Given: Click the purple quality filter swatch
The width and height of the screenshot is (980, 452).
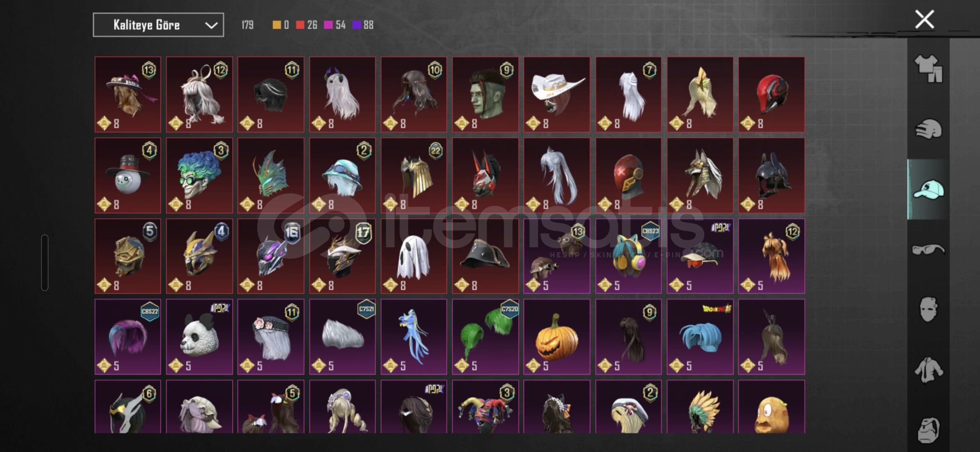Looking at the screenshot, I should click(x=356, y=25).
